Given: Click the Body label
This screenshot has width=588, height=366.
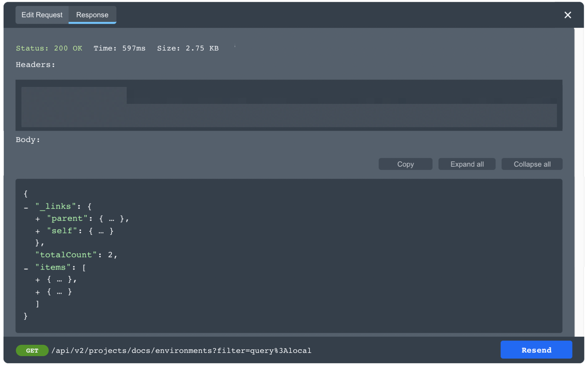Looking at the screenshot, I should 27,140.
